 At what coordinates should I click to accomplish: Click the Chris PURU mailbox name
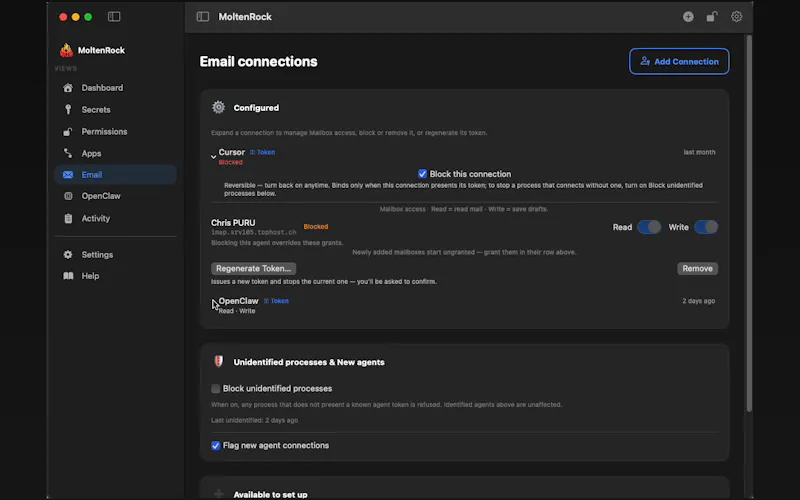[233, 223]
